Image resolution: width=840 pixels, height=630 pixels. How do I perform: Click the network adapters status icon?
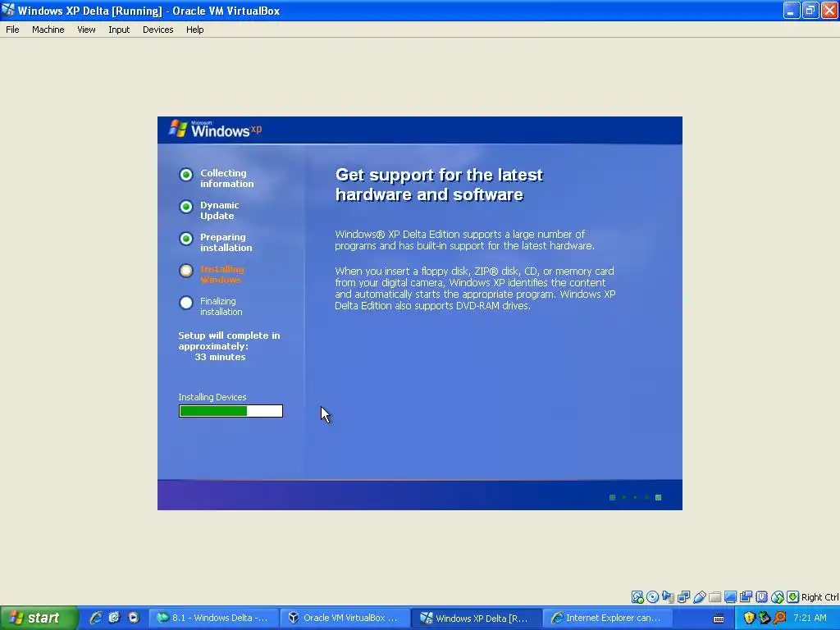[x=683, y=597]
